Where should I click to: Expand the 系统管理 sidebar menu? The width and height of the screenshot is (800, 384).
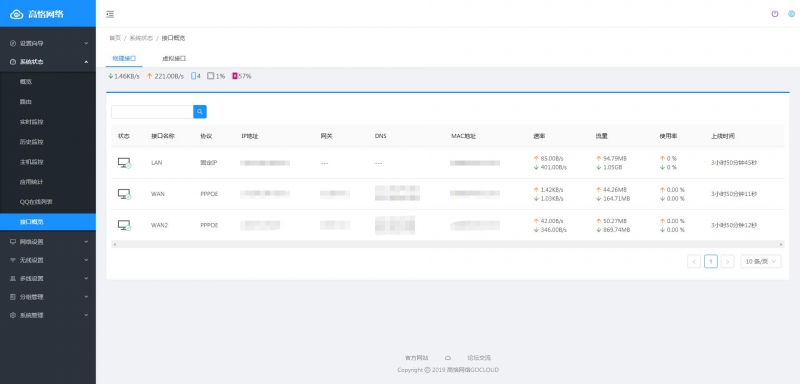pos(47,315)
